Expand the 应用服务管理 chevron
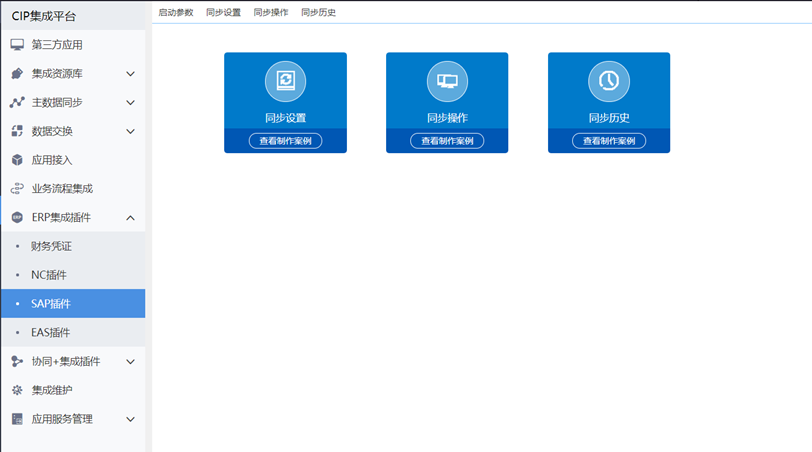The height and width of the screenshot is (452, 812). click(130, 419)
